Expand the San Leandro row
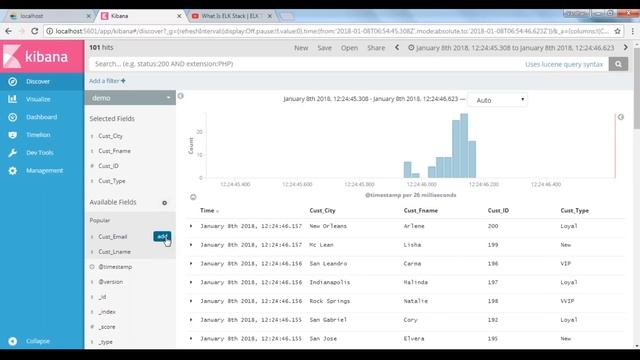640x360 pixels. tap(191, 264)
